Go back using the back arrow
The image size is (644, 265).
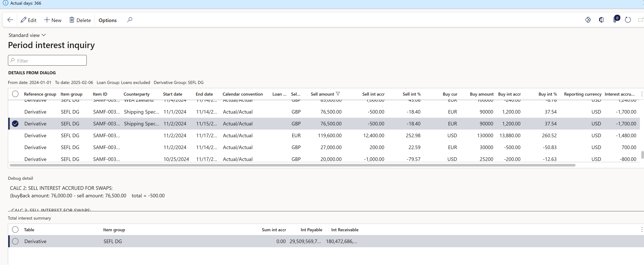click(x=10, y=20)
